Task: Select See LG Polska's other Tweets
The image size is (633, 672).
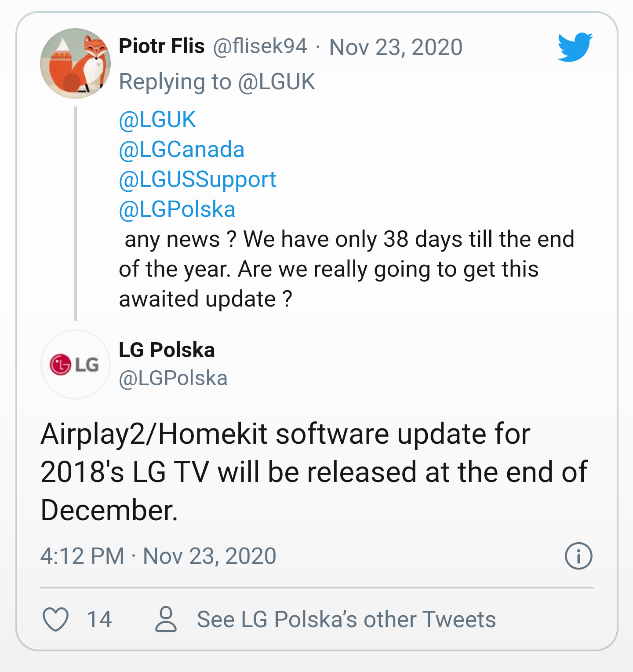Action: [x=346, y=619]
